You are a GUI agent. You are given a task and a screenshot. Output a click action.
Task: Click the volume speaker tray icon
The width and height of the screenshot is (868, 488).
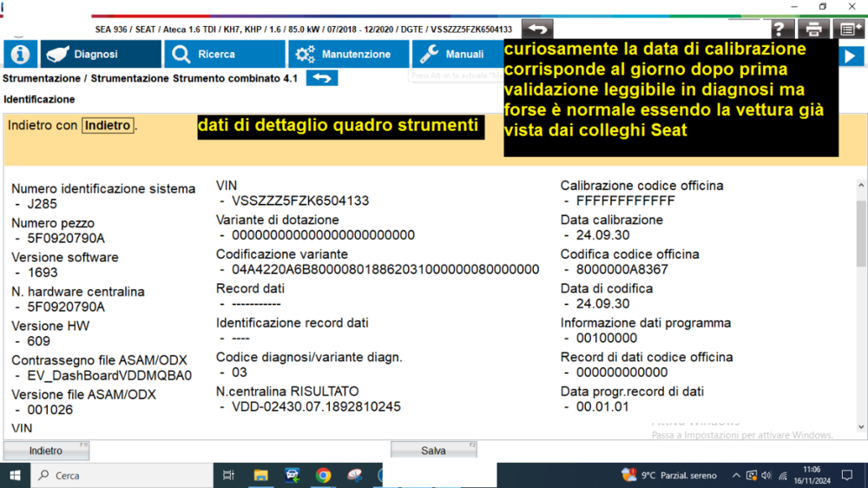[x=766, y=475]
